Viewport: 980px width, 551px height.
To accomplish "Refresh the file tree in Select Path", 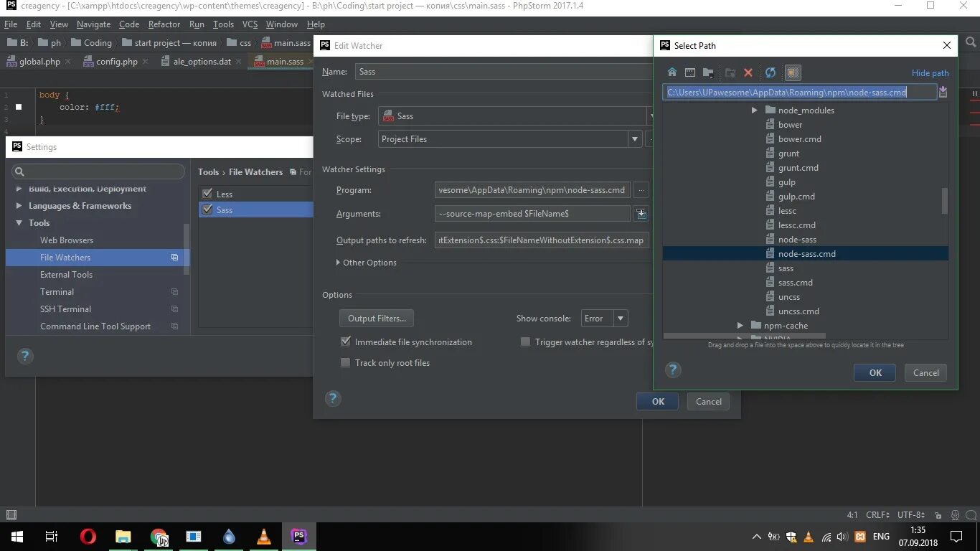I will 771,72.
